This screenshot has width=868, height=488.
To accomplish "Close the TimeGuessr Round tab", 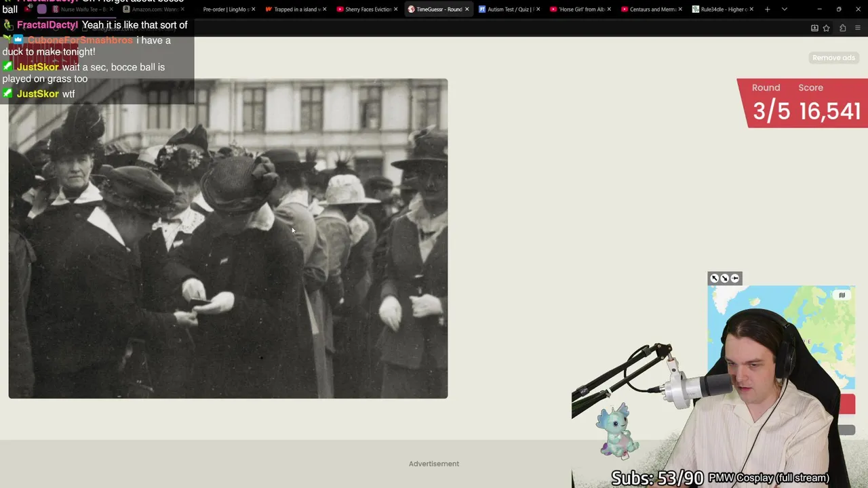I will click(467, 9).
